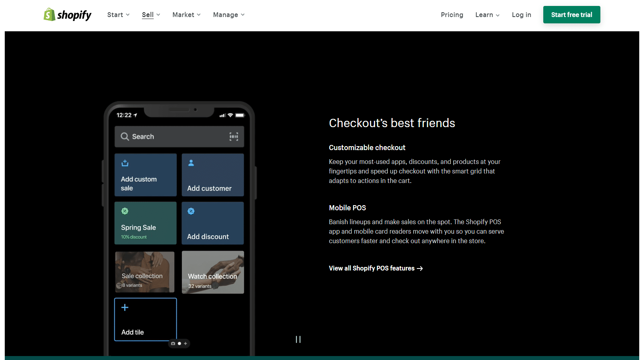
Task: Click the search magnifier icon on phone
Action: coord(125,137)
